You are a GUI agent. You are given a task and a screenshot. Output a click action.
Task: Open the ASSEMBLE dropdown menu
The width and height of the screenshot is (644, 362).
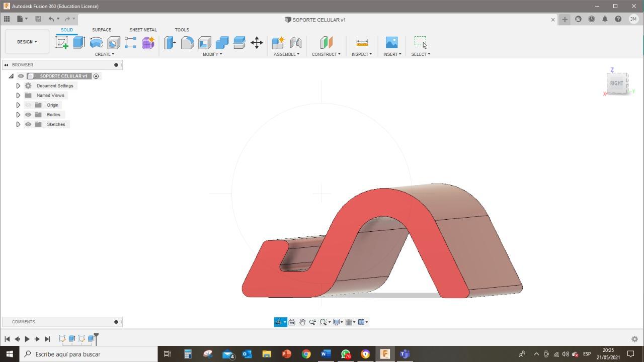[x=286, y=54]
